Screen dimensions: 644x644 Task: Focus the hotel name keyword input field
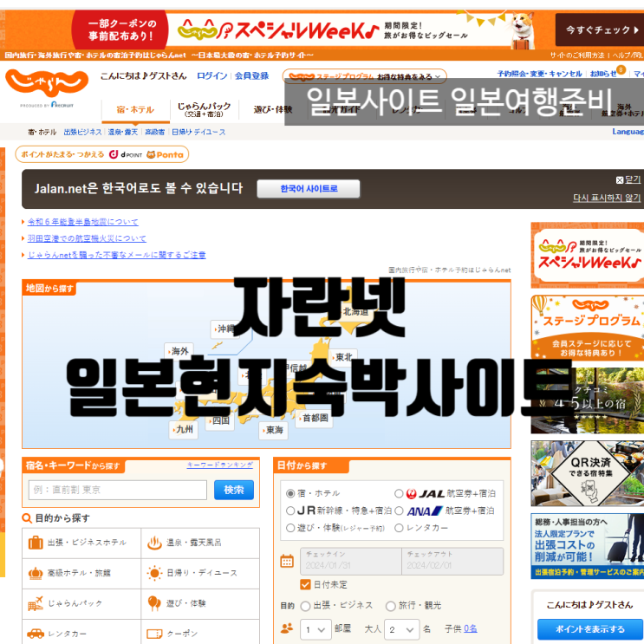point(118,490)
